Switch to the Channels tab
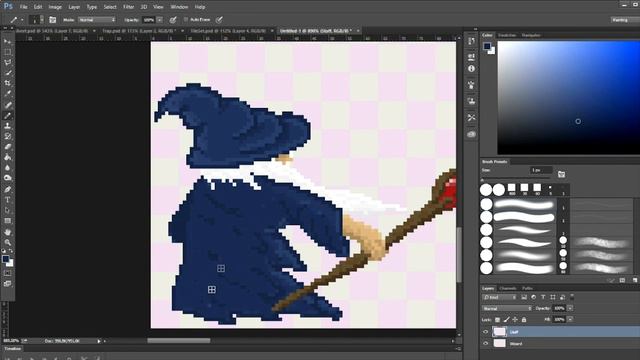The image size is (640, 360). (x=508, y=288)
